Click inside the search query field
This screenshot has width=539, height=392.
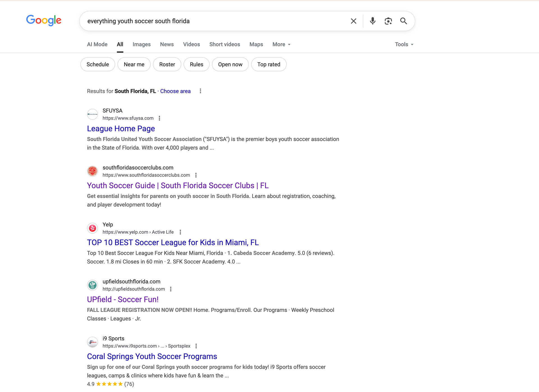tap(215, 21)
